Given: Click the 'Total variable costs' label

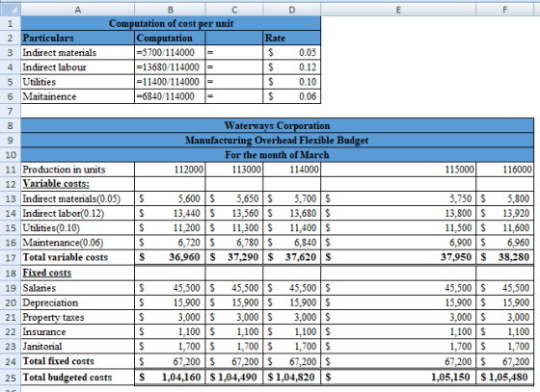Looking at the screenshot, I should (x=78, y=257).
